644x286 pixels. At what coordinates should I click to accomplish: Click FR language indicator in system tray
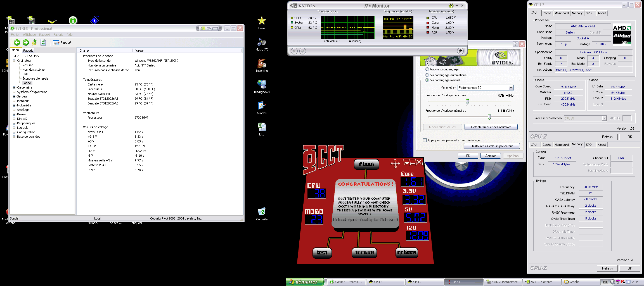pyautogui.click(x=605, y=282)
